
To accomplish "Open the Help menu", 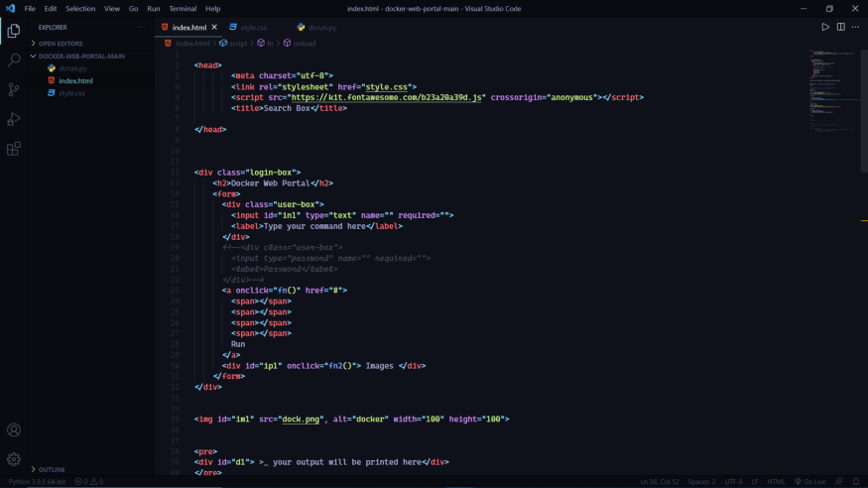I will 212,8.
